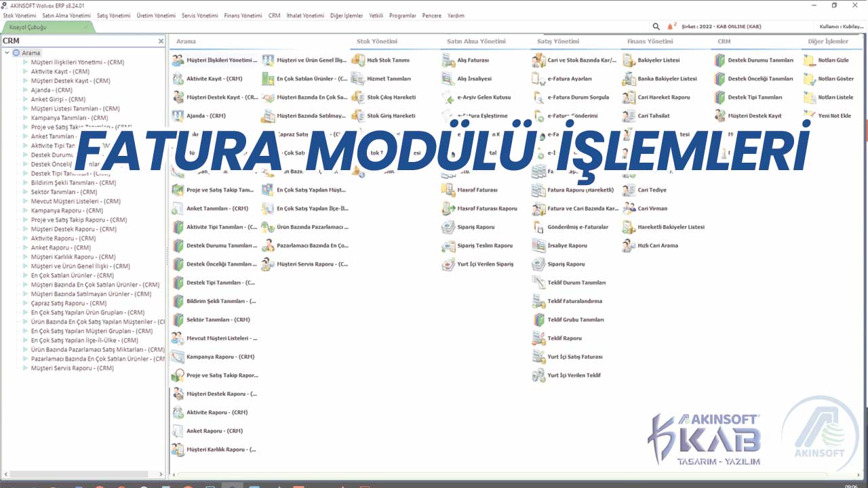Open the İrsaliye Raporu shortcut

pos(560,245)
